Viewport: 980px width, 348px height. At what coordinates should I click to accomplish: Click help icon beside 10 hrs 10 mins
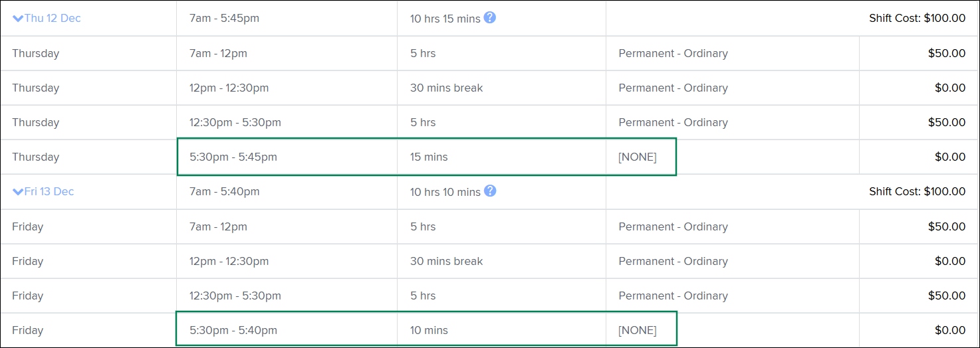click(x=490, y=191)
